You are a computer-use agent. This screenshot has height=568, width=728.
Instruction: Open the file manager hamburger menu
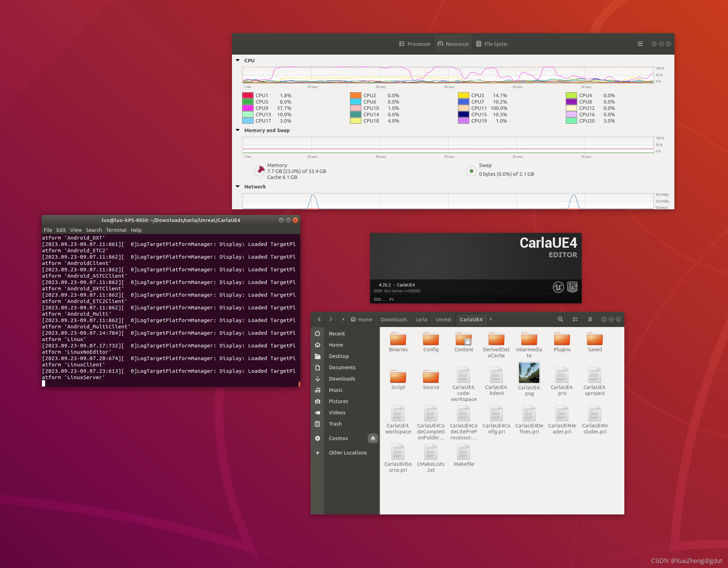click(x=590, y=319)
